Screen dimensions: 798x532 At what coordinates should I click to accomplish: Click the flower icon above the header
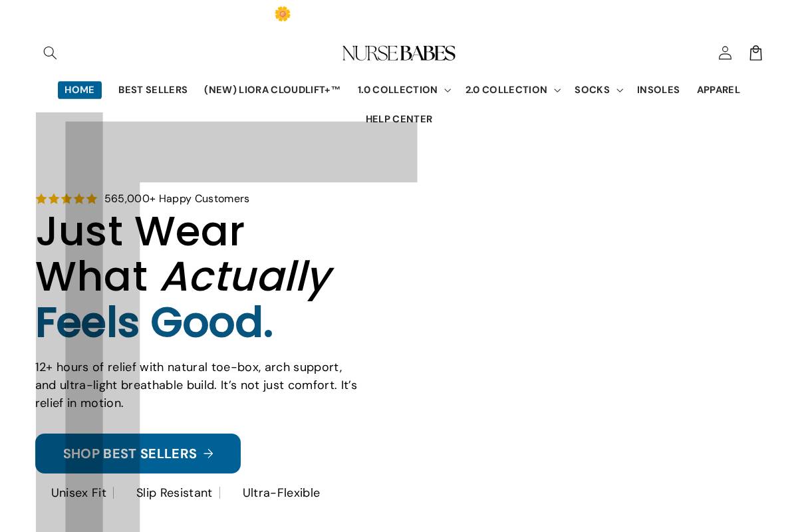(x=283, y=13)
